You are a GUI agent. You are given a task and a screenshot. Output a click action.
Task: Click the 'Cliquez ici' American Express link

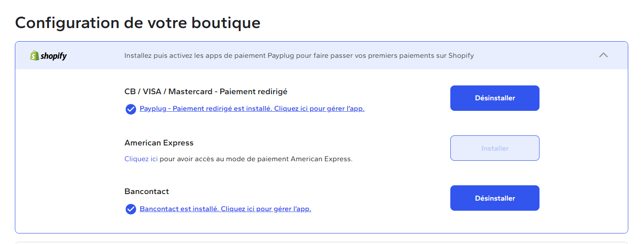pos(141,159)
